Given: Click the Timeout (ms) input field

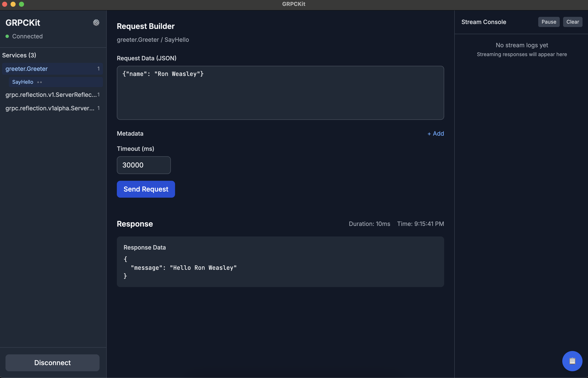Looking at the screenshot, I should (x=144, y=165).
